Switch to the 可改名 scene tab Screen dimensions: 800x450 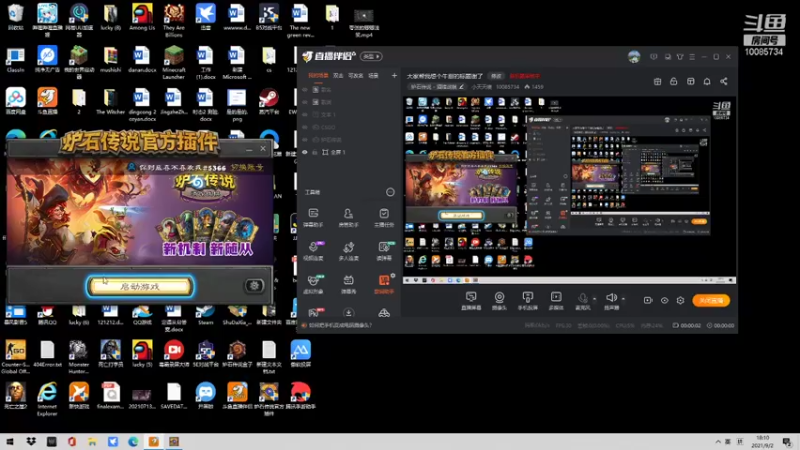point(355,76)
